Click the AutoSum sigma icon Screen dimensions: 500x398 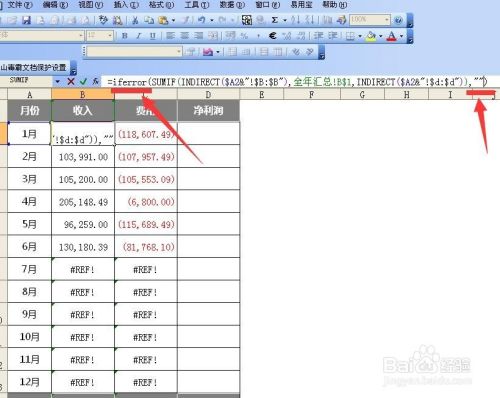click(x=275, y=20)
